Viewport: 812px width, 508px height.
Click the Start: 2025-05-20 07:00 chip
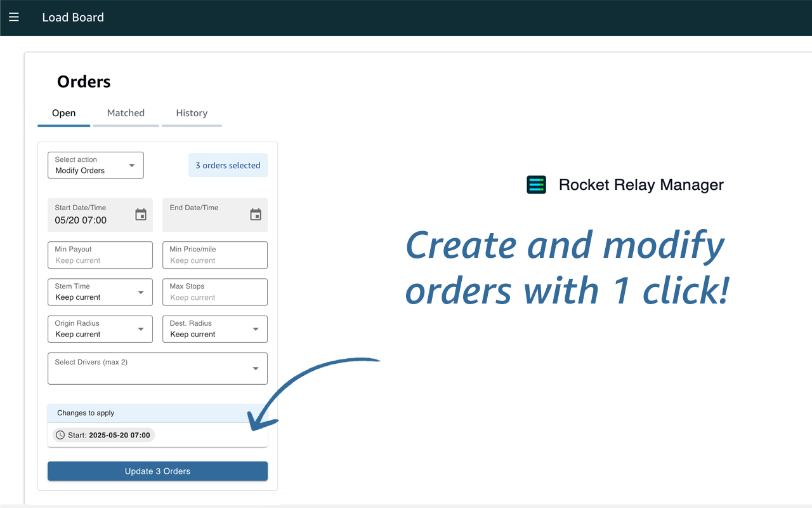103,435
